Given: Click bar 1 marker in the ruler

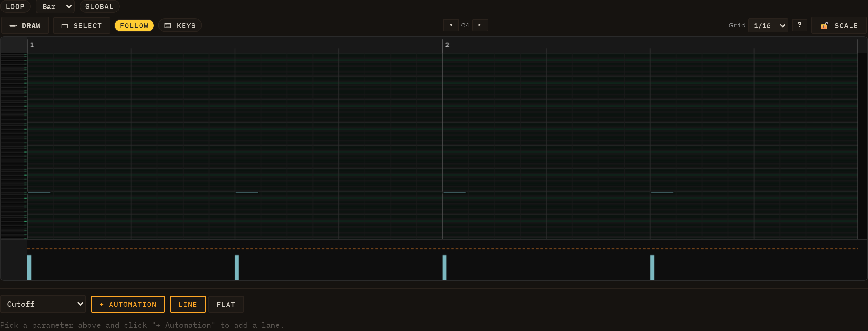Looking at the screenshot, I should tap(32, 45).
